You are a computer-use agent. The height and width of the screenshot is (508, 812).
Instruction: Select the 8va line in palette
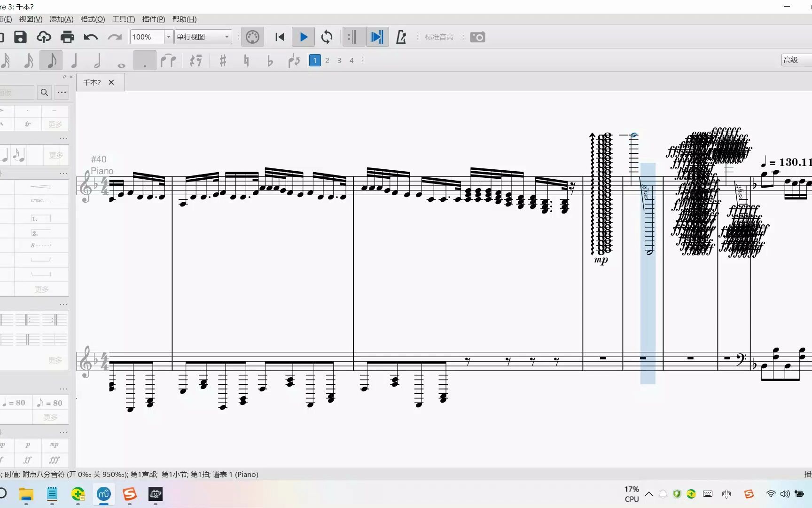(41, 246)
